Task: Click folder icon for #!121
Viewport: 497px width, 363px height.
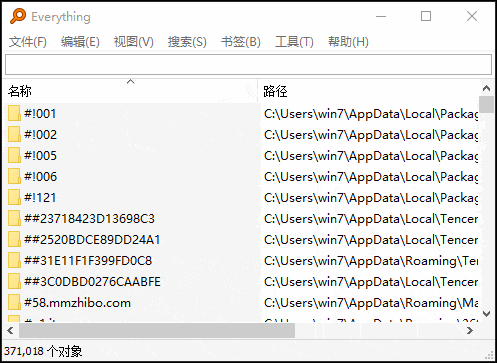Action: (14, 197)
